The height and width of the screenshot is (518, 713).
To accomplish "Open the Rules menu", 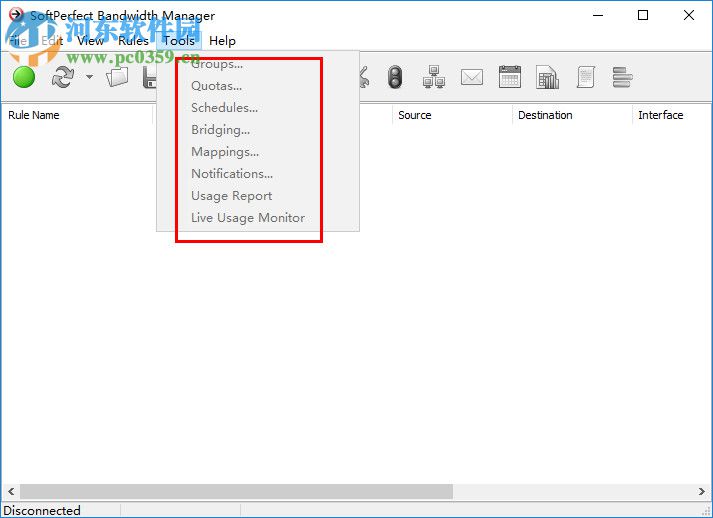I will (x=133, y=41).
